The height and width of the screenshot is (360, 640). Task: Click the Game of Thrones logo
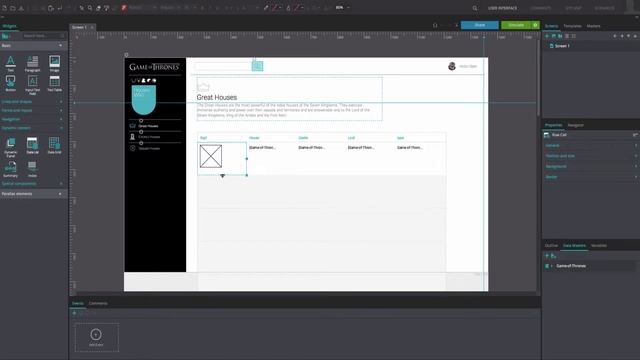[154, 67]
